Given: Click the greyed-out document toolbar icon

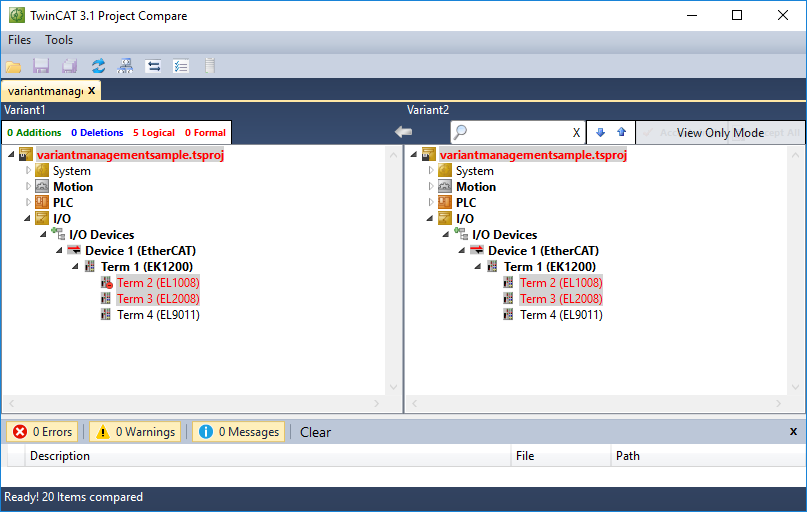Looking at the screenshot, I should coord(209,65).
